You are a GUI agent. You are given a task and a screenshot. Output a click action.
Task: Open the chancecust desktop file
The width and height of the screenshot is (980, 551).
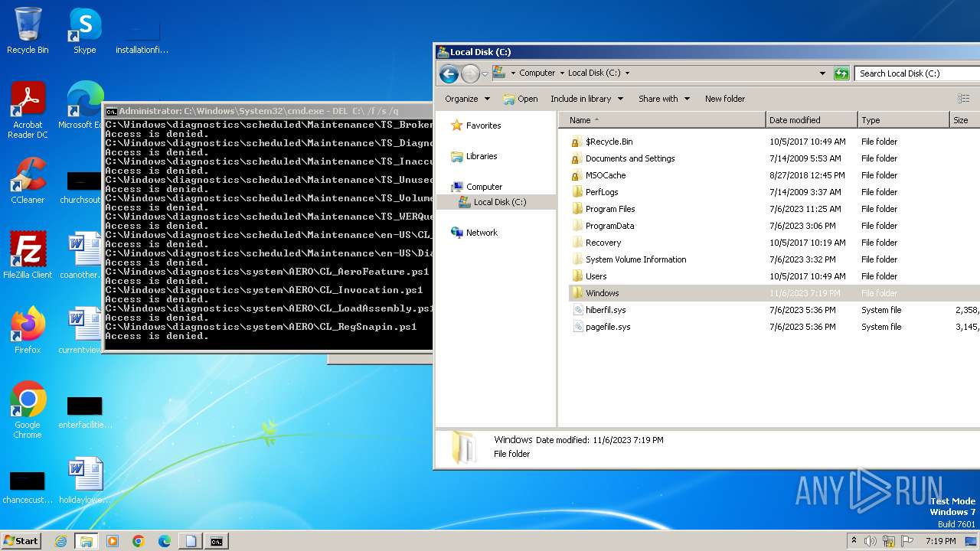pyautogui.click(x=28, y=487)
